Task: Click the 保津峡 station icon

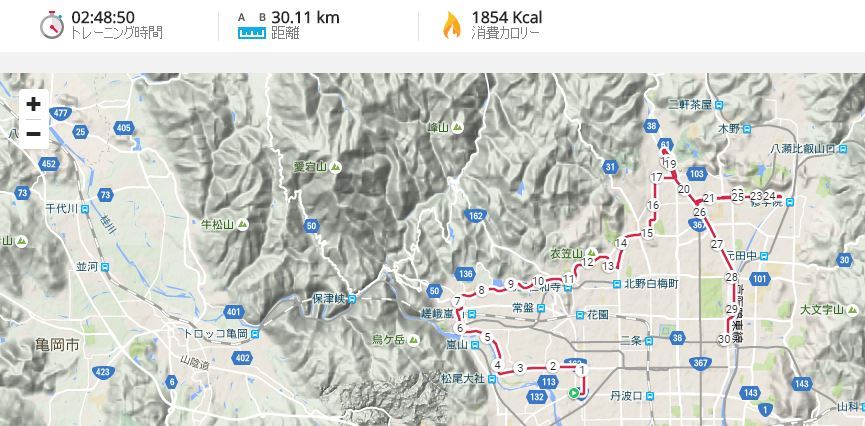Action: (x=352, y=299)
